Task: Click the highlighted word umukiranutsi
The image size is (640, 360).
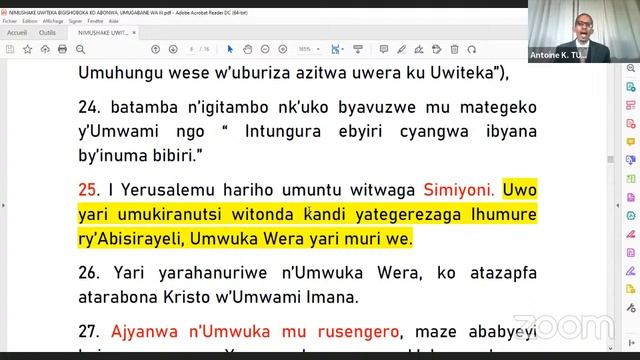Action: coord(169,214)
